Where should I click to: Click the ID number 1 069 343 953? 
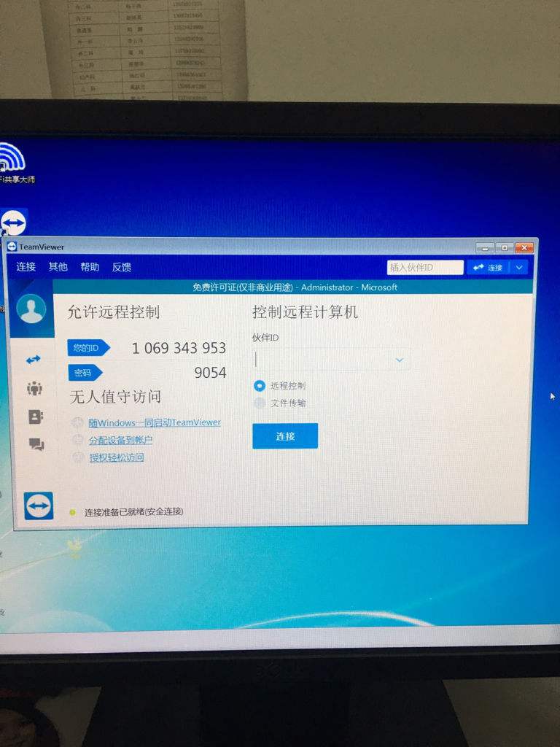pyautogui.click(x=179, y=348)
